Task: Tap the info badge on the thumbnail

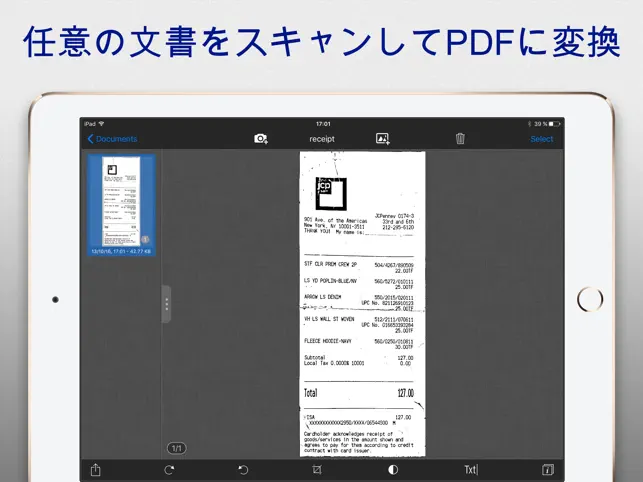Action: (145, 239)
